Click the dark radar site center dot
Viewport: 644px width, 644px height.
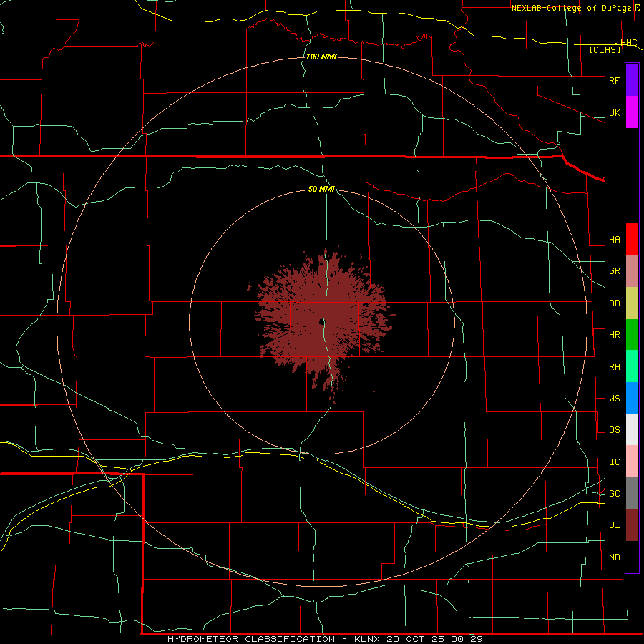[x=321, y=322]
